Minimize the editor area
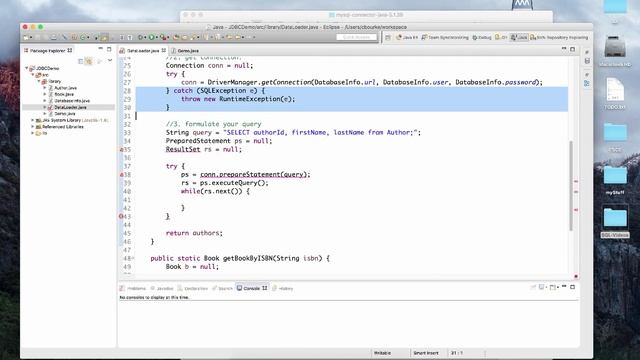 pos(564,49)
